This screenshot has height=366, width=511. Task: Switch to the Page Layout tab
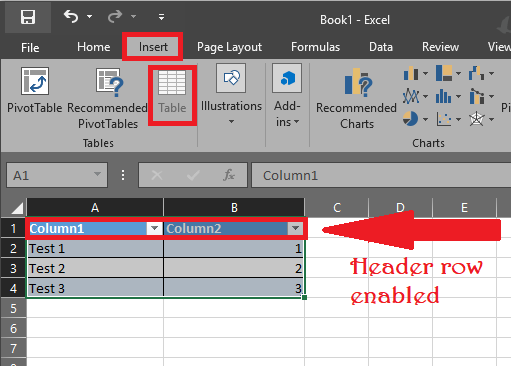(x=229, y=47)
